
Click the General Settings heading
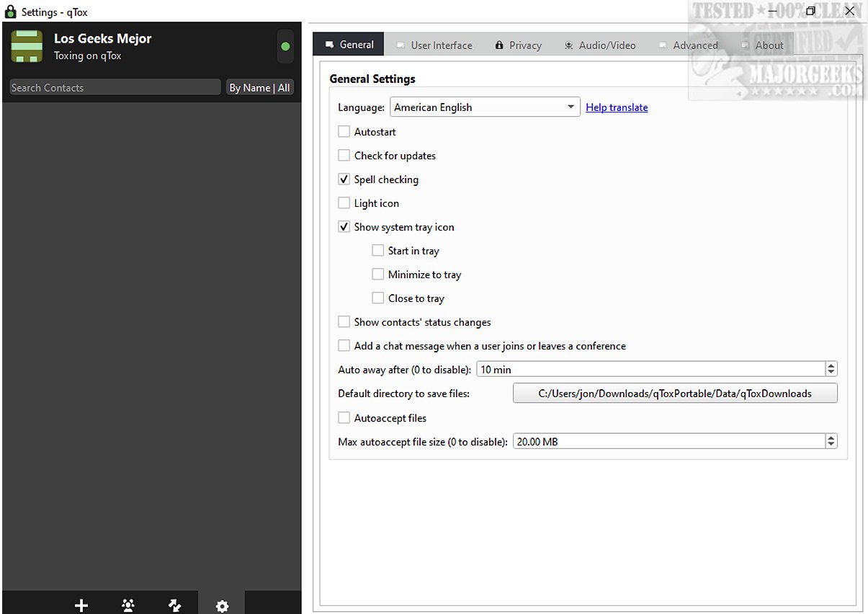pos(372,79)
